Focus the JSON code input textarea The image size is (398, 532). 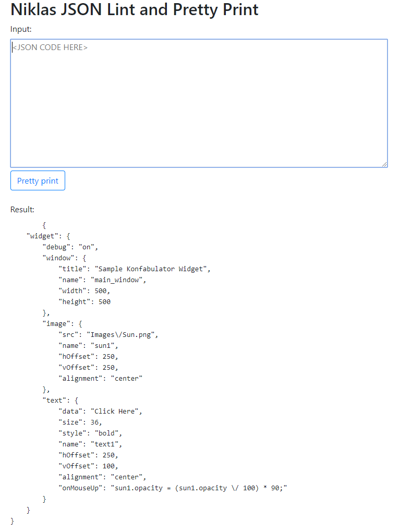coord(199,103)
